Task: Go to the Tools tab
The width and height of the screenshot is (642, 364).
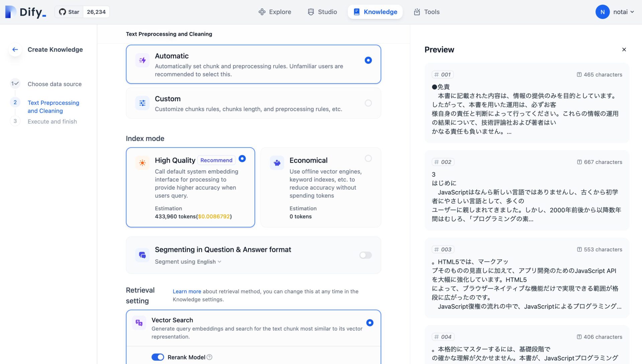Action: 427,12
